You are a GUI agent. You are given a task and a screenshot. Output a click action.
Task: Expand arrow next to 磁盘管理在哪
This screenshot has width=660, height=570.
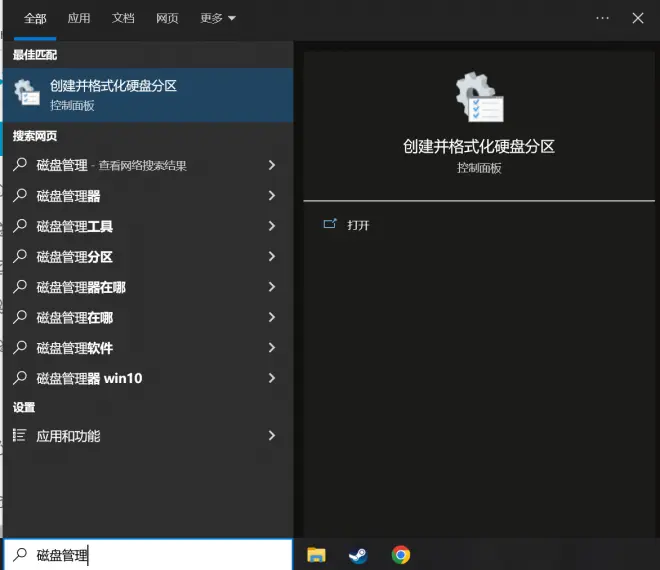(272, 317)
